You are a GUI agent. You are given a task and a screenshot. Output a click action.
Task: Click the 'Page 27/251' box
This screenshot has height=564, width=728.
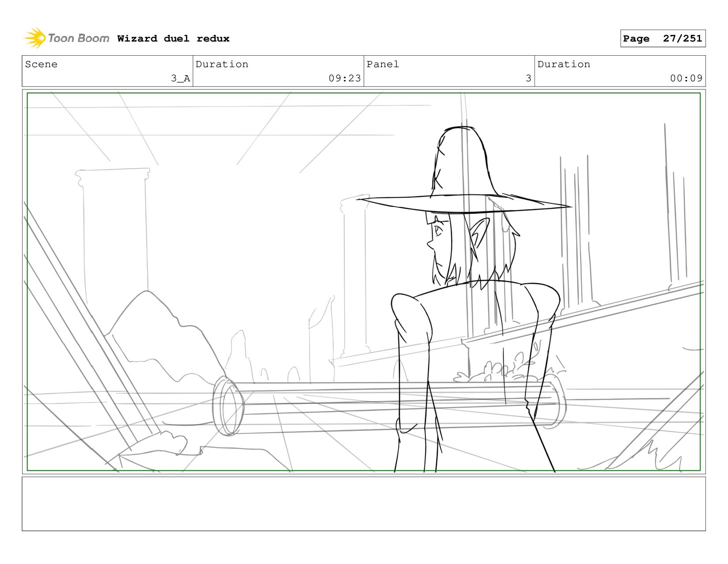coord(663,38)
